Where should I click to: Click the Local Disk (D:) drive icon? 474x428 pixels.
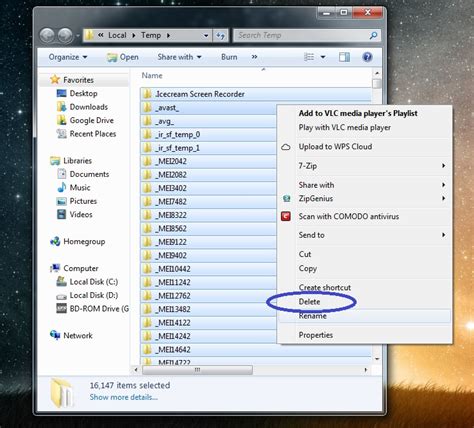coord(62,296)
